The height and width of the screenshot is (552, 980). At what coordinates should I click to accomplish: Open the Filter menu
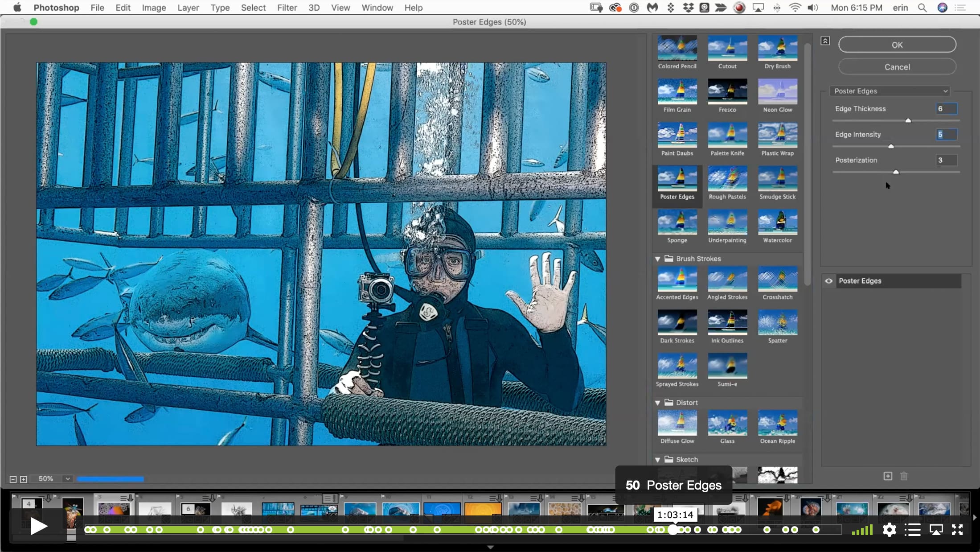coord(287,8)
